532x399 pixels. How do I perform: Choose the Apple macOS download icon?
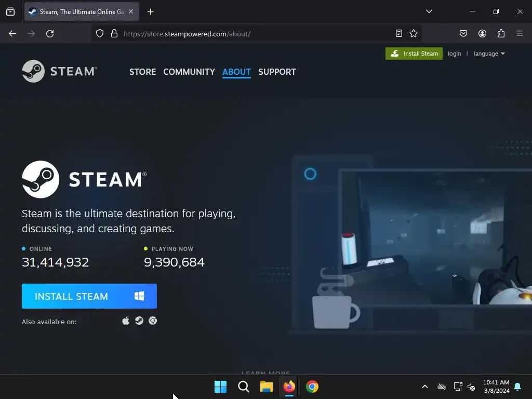click(x=126, y=321)
